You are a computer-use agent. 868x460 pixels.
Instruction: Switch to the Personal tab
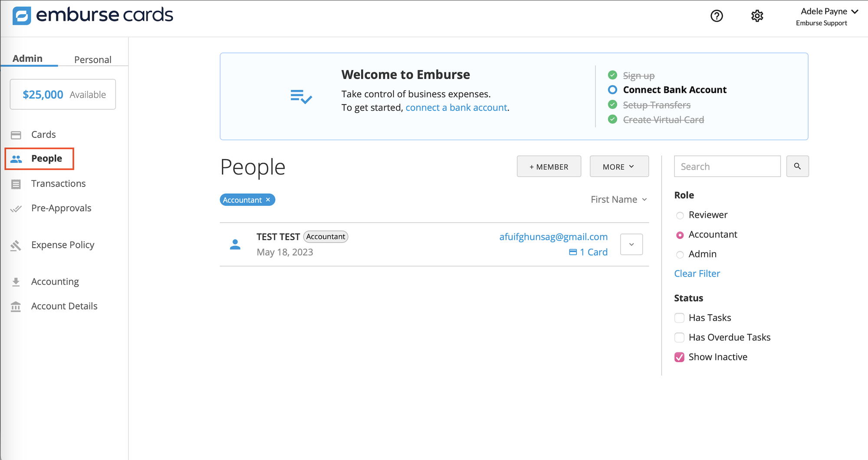pos(92,59)
